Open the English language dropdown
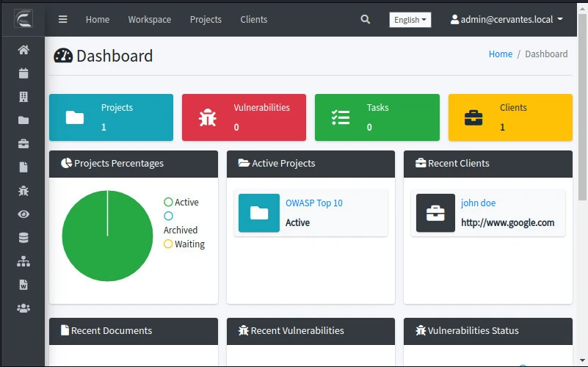Viewport: 588px width, 367px height. pyautogui.click(x=410, y=20)
